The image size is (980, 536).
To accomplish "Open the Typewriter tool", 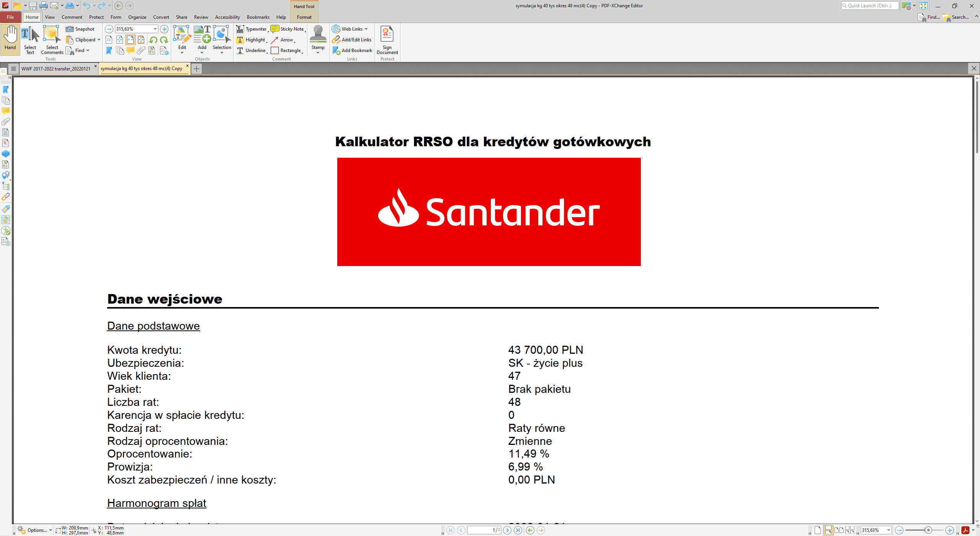I will pyautogui.click(x=252, y=29).
